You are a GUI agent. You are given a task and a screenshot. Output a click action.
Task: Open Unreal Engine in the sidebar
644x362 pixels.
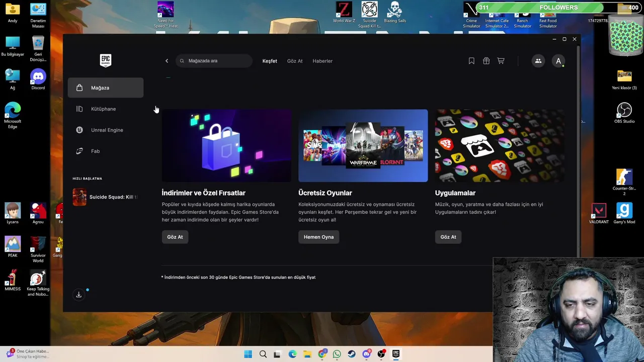106,130
